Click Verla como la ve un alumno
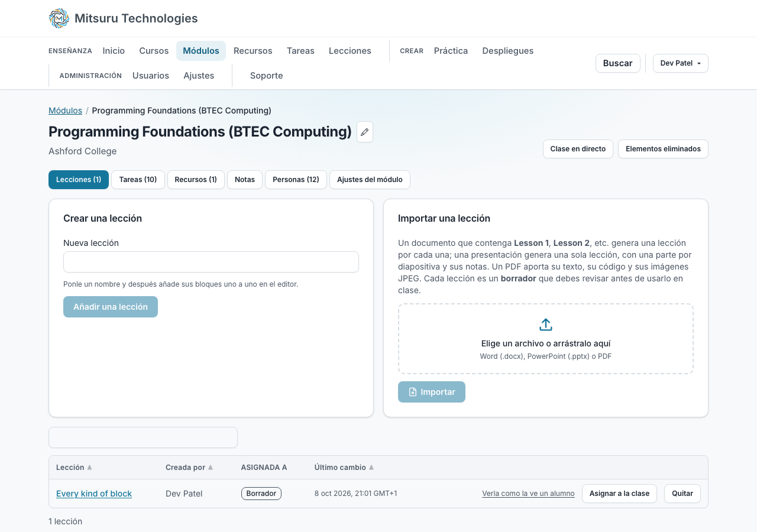 pyautogui.click(x=528, y=494)
